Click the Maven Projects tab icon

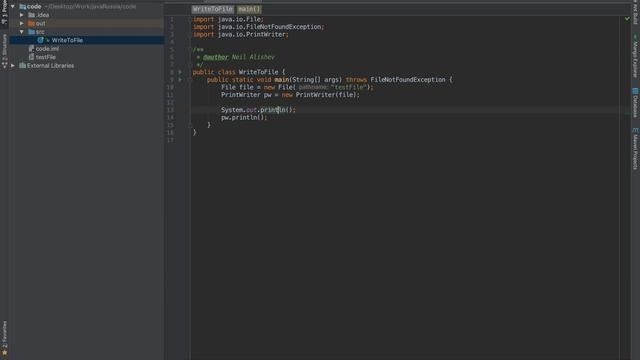pos(636,130)
